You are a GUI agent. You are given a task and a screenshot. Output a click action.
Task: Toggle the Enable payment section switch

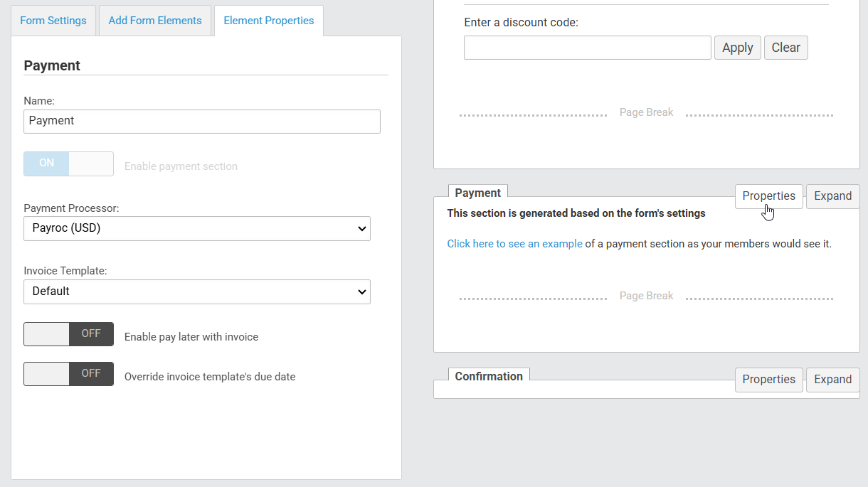(x=68, y=164)
